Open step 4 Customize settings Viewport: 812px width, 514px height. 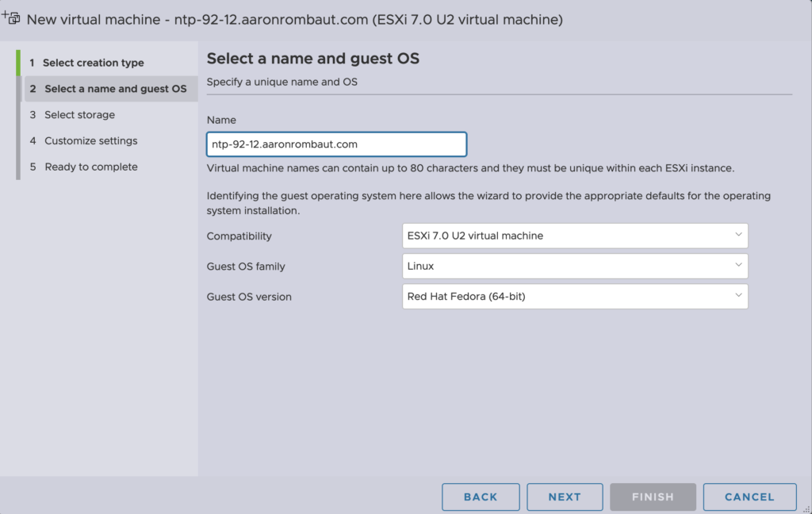pos(90,141)
